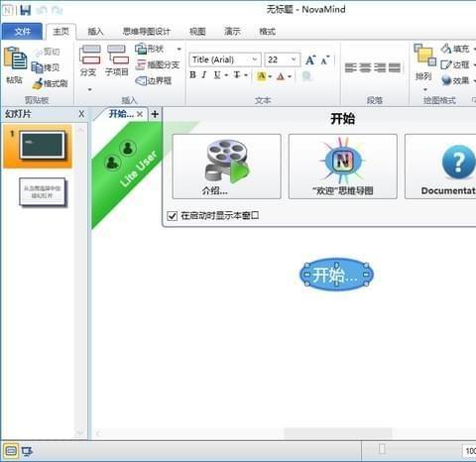The image size is (476, 462).
Task: Align text left
Action: 350,67
